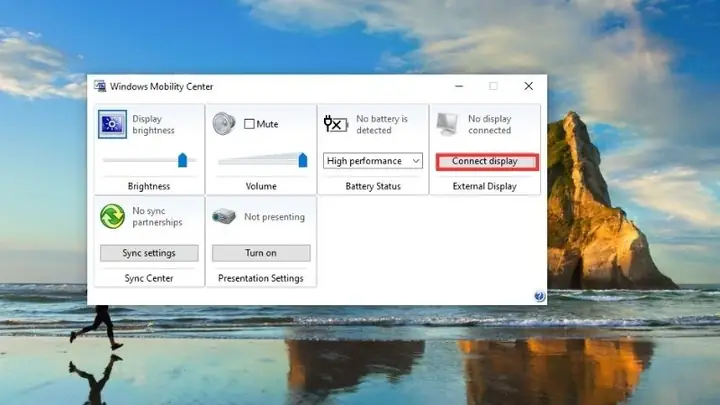
Task: Open Sync settings
Action: click(x=149, y=253)
